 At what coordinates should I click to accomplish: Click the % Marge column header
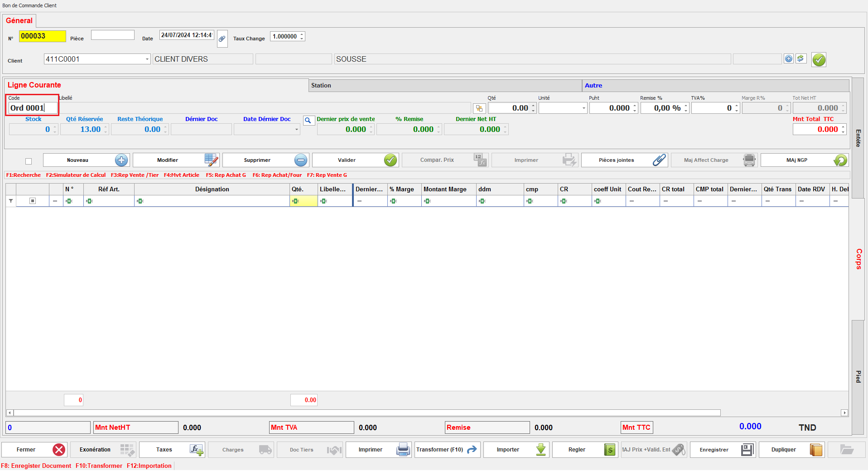coord(405,189)
